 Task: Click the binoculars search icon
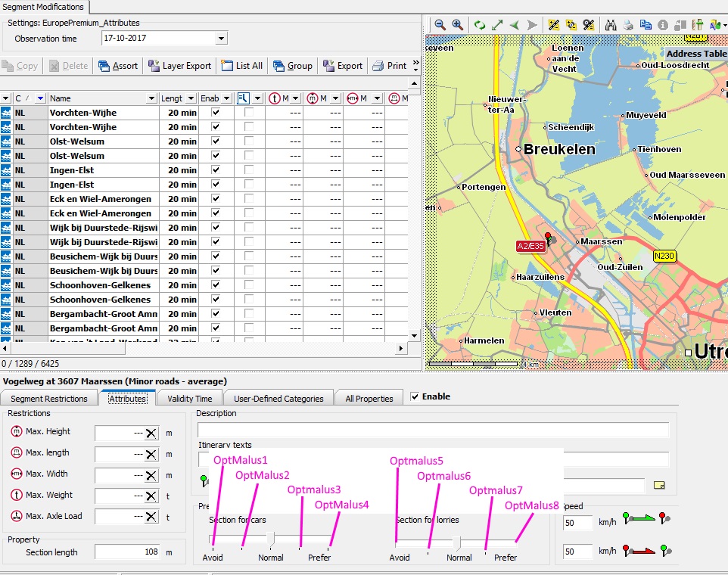(x=611, y=25)
